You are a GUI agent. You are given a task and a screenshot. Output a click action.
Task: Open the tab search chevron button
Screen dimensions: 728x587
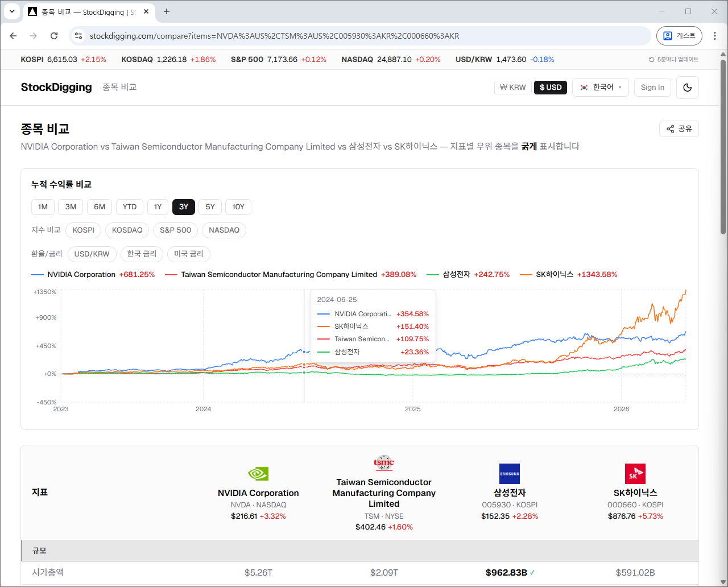click(12, 11)
